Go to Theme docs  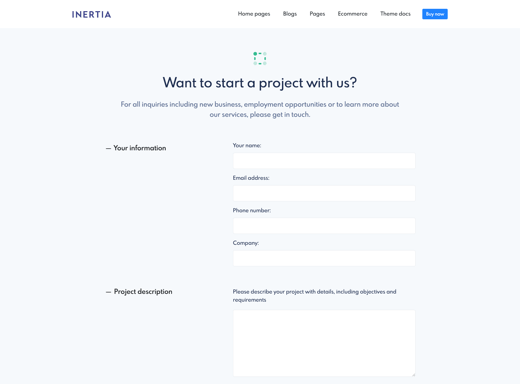(395, 14)
